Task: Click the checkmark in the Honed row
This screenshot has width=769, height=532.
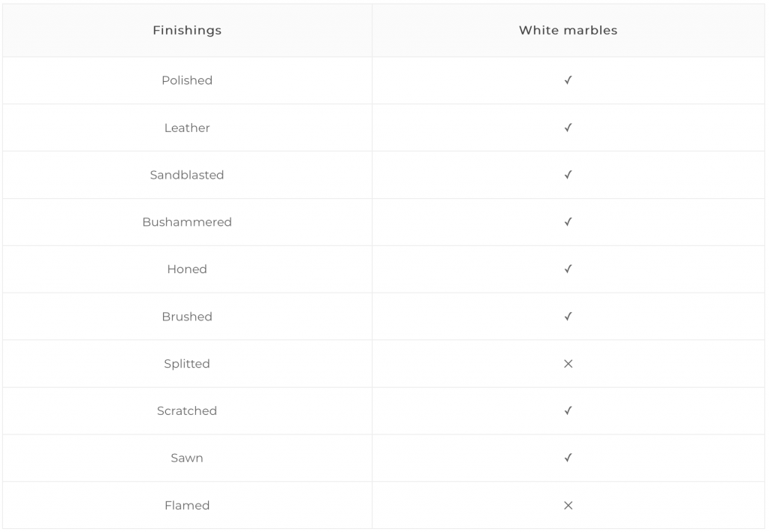Action: (568, 269)
